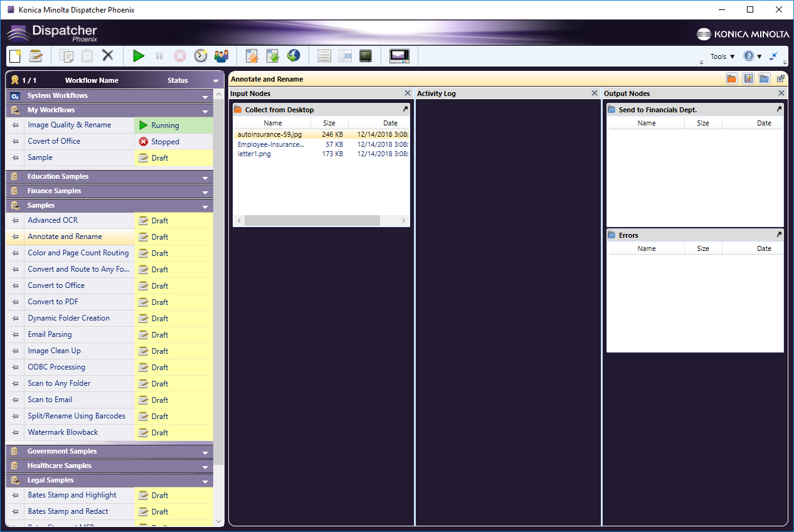Viewport: 794px width, 532px height.
Task: Select Image Quality & Rename workflow
Action: tap(69, 125)
